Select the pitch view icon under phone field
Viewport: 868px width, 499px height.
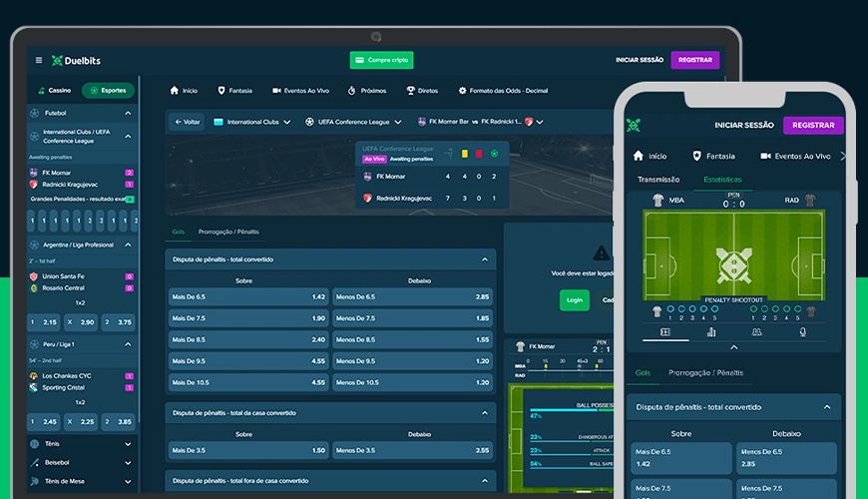click(665, 331)
